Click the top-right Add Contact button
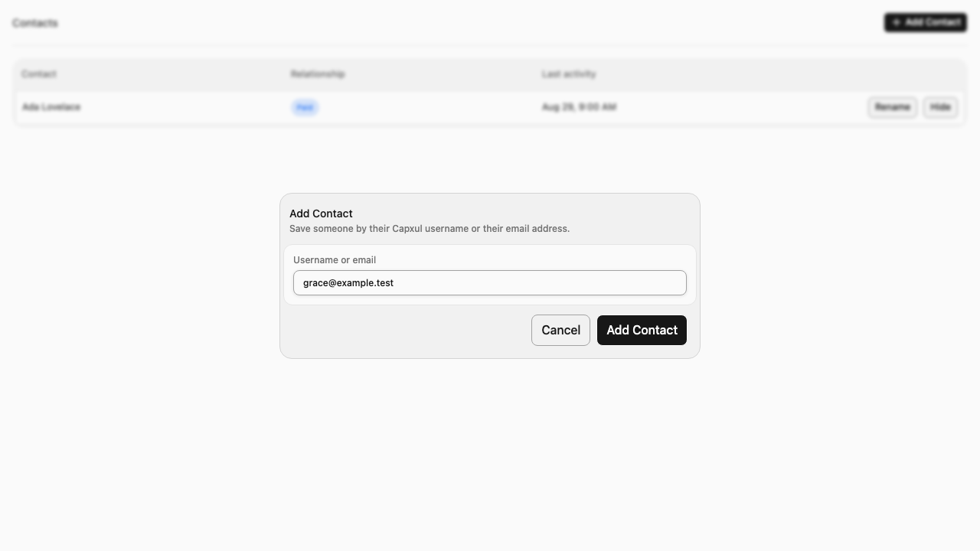 925,22
